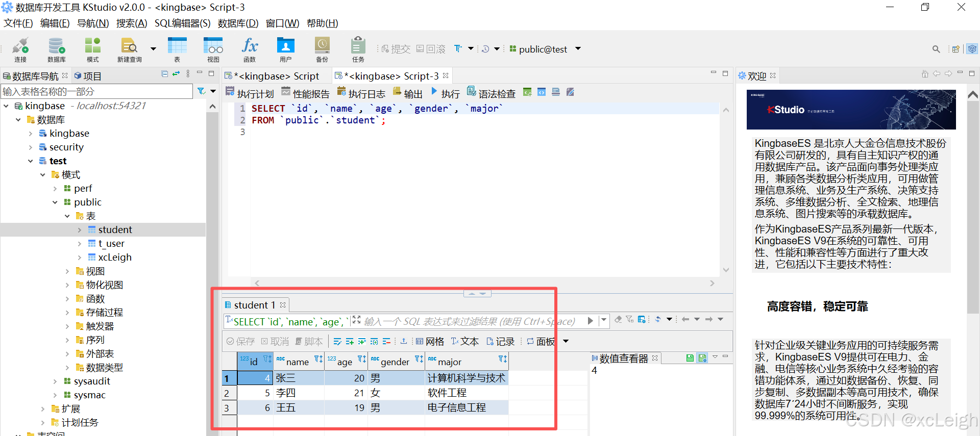
Task: Select the xcLeigh table in the tree
Action: (x=115, y=258)
